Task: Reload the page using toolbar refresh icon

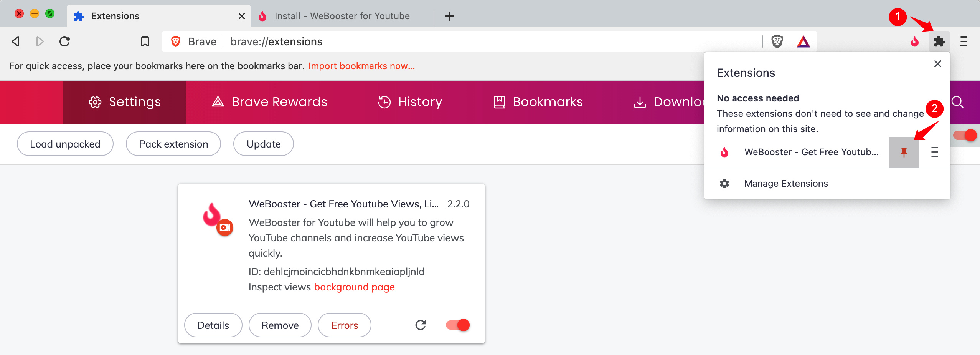Action: coord(64,41)
